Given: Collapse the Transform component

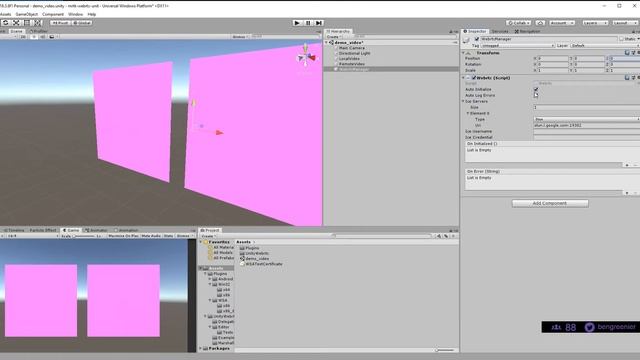Looking at the screenshot, I should [463, 53].
